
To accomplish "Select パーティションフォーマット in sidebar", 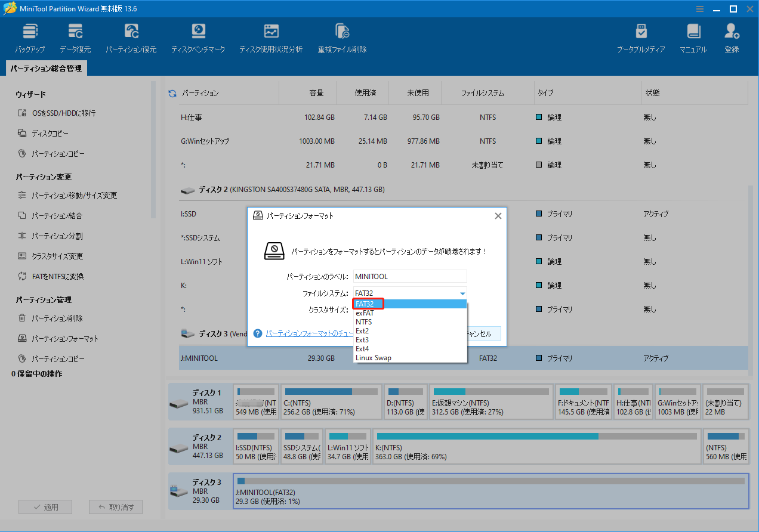I will click(57, 339).
